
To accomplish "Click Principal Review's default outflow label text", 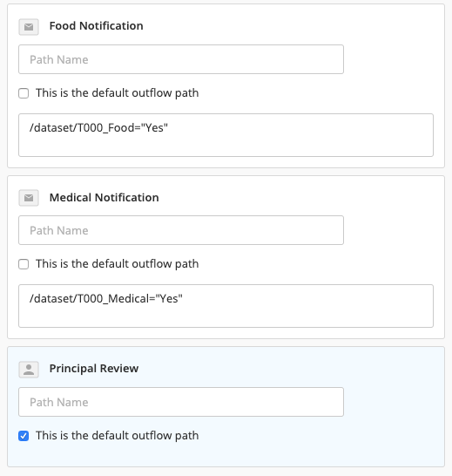I will (x=117, y=436).
